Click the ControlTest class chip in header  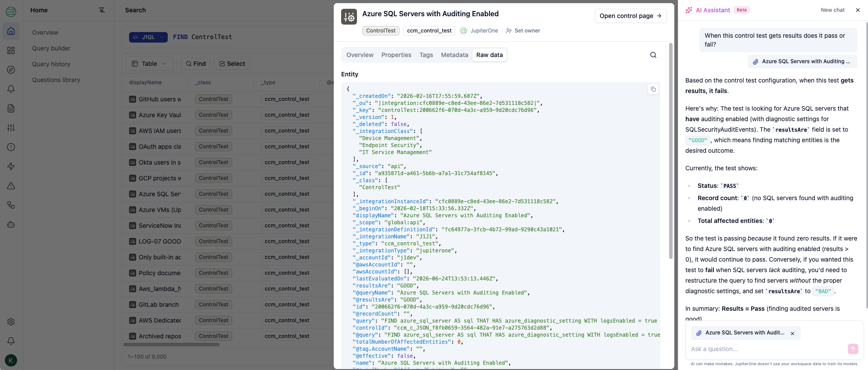[381, 31]
